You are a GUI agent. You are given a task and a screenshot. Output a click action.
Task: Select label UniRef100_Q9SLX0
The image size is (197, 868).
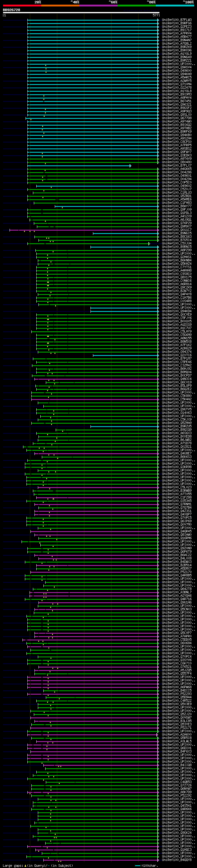coord(177,115)
